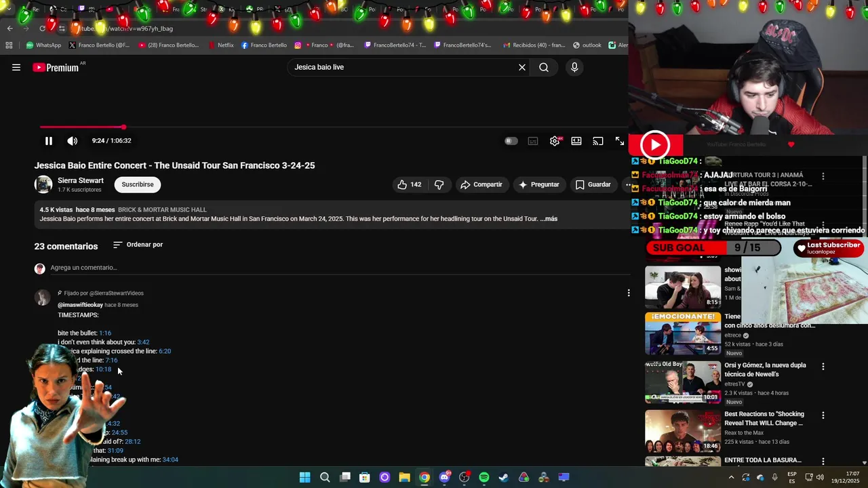The width and height of the screenshot is (868, 488).
Task: Clear the search box with the X
Action: 522,67
